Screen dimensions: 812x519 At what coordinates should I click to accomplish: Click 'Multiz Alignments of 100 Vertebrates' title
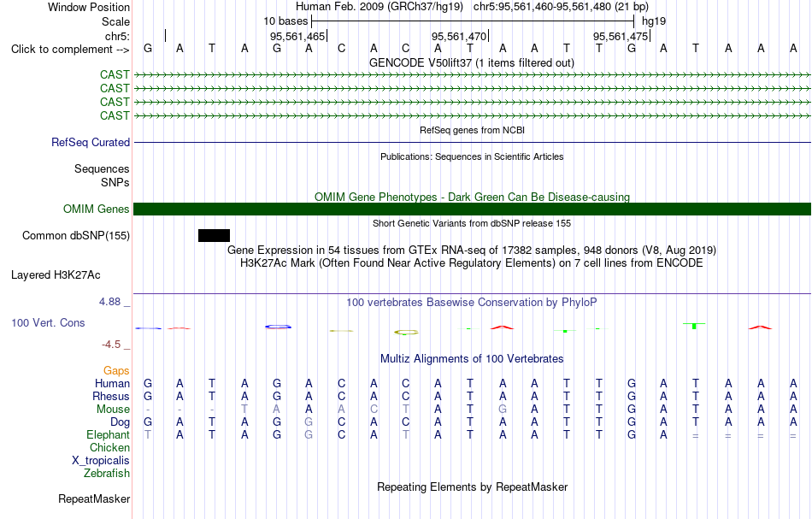472,359
